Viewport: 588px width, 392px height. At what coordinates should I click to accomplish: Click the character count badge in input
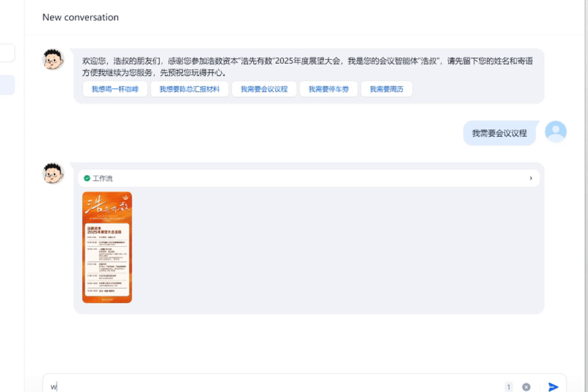(x=508, y=387)
